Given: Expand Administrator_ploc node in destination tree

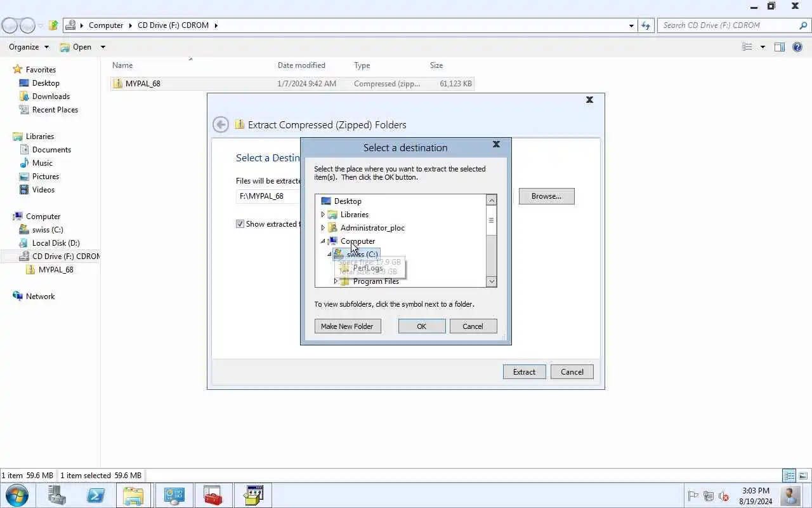Looking at the screenshot, I should tap(323, 228).
